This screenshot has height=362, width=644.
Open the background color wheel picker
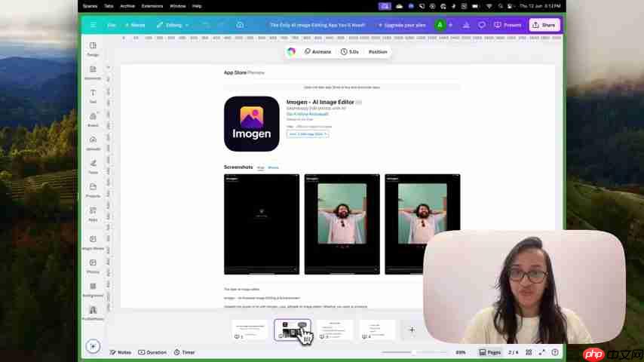coord(291,52)
